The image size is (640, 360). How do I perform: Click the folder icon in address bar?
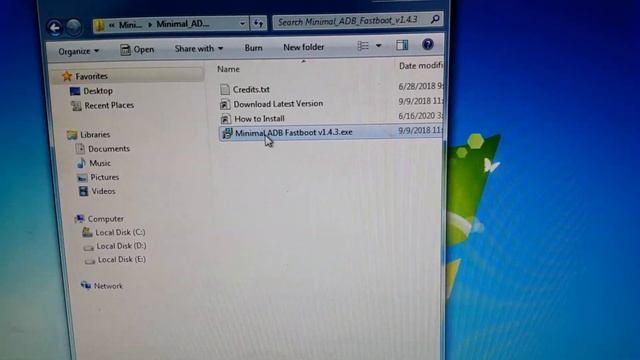[99, 25]
